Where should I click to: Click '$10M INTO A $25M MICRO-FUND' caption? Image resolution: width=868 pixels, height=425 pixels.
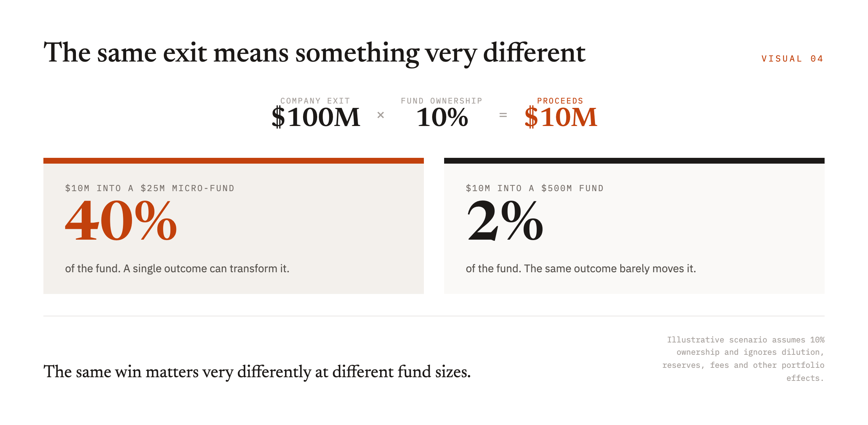pos(150,188)
